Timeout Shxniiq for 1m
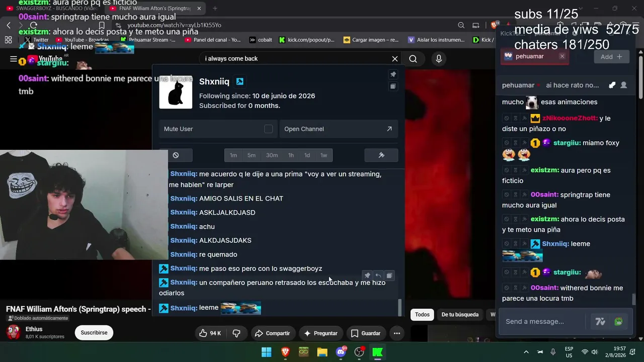644x362 pixels. pyautogui.click(x=233, y=155)
